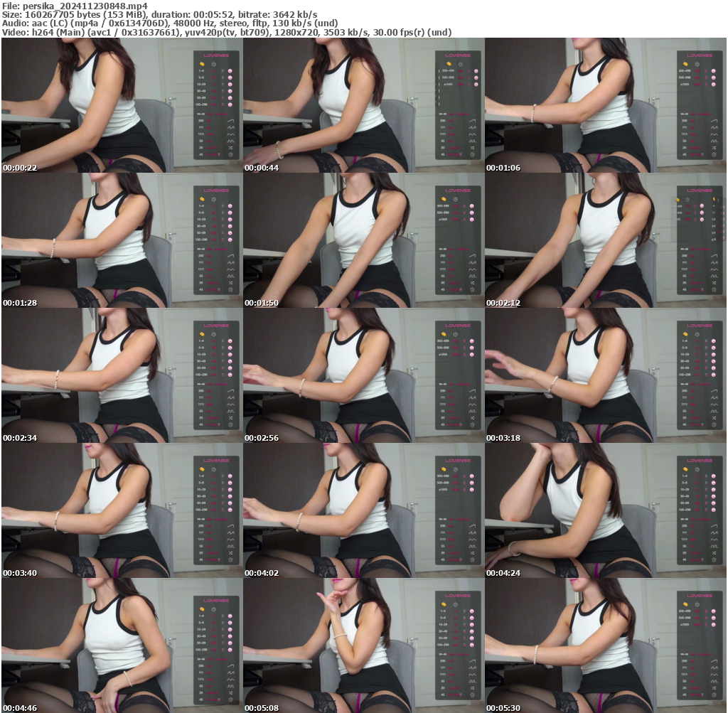Select the ≥1000 tip tier row
The height and width of the screenshot is (713, 728).
point(447,84)
